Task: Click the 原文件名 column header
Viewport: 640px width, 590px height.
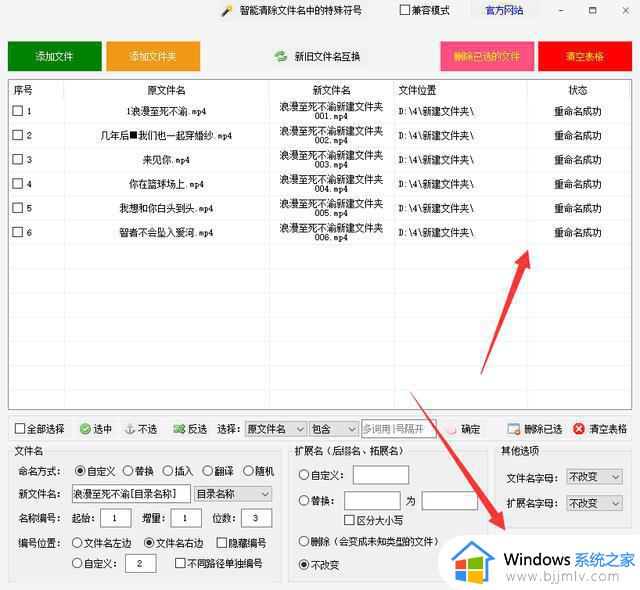Action: pyautogui.click(x=167, y=90)
